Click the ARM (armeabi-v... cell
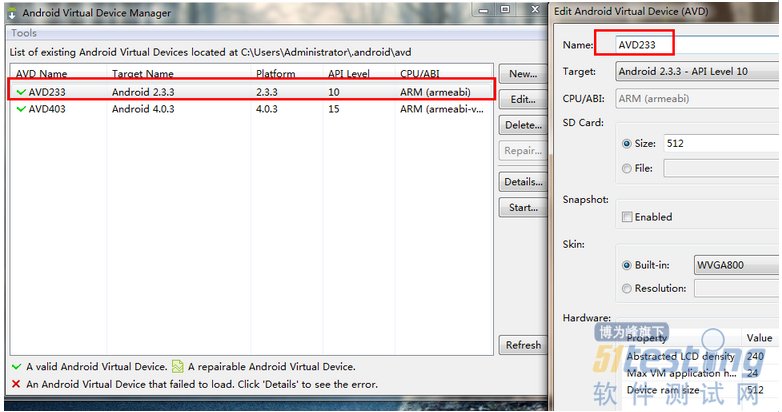 (x=441, y=109)
